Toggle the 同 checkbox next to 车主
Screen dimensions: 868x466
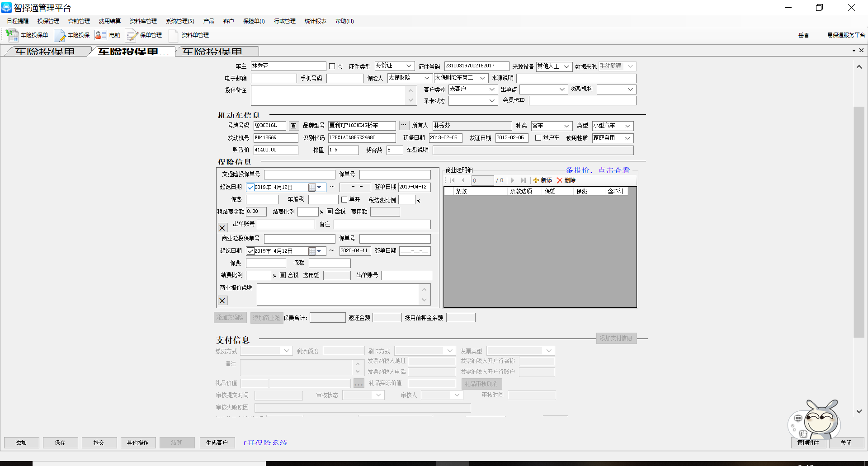tap(332, 66)
